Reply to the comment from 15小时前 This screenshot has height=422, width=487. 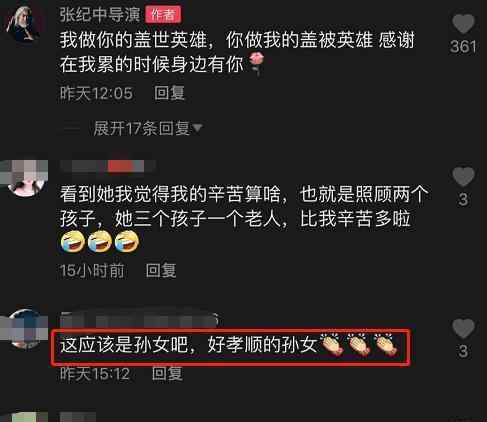(161, 270)
